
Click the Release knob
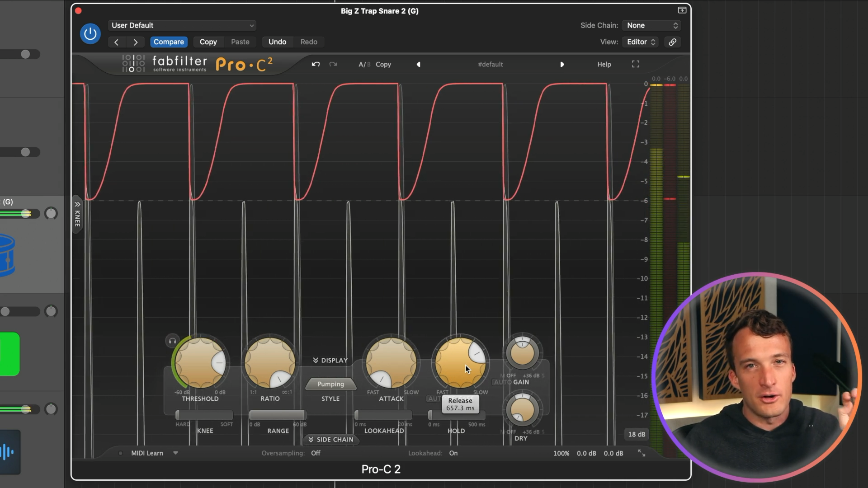pos(460,363)
